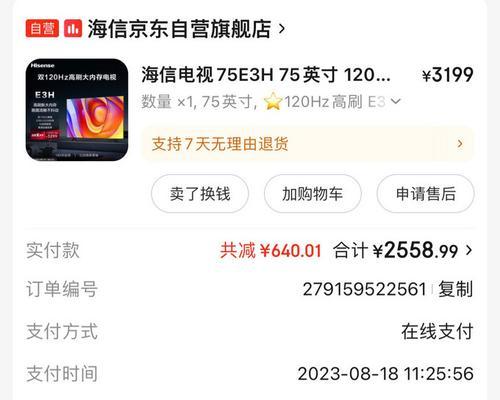The width and height of the screenshot is (500, 400).
Task: Open the Hisense E3H product thumbnail
Action: click(77, 110)
